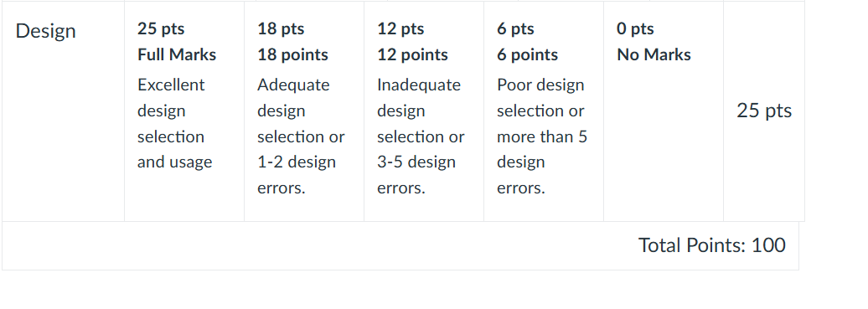This screenshot has width=868, height=309.
Task: Click the 6 points rating title
Action: point(527,54)
